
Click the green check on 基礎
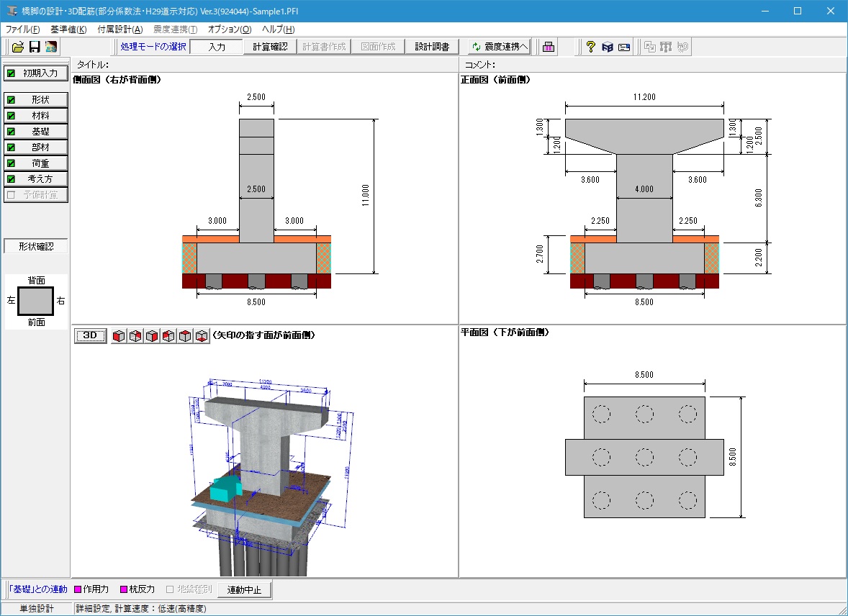pyautogui.click(x=11, y=132)
